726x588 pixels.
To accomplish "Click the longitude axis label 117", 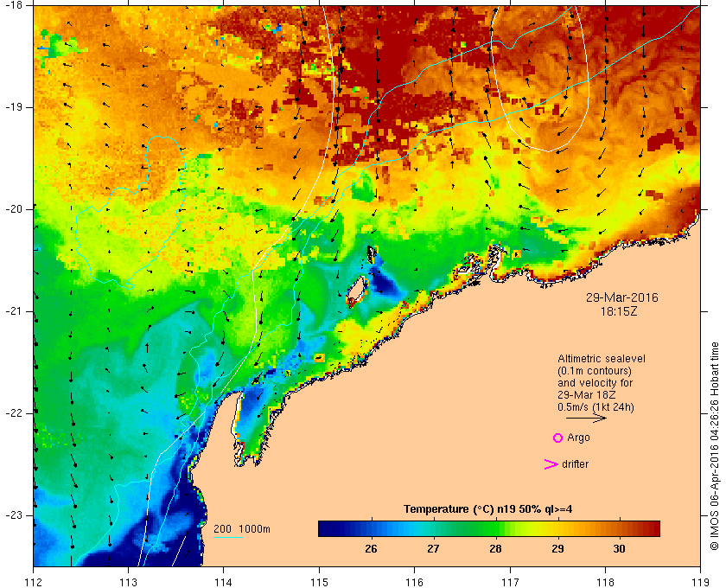I will pos(510,581).
